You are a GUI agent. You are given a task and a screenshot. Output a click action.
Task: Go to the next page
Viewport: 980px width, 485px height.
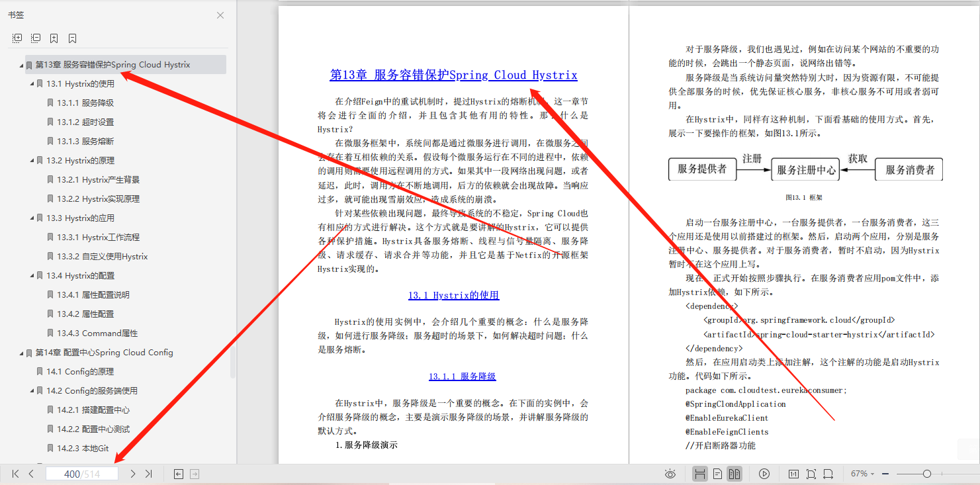coord(133,474)
